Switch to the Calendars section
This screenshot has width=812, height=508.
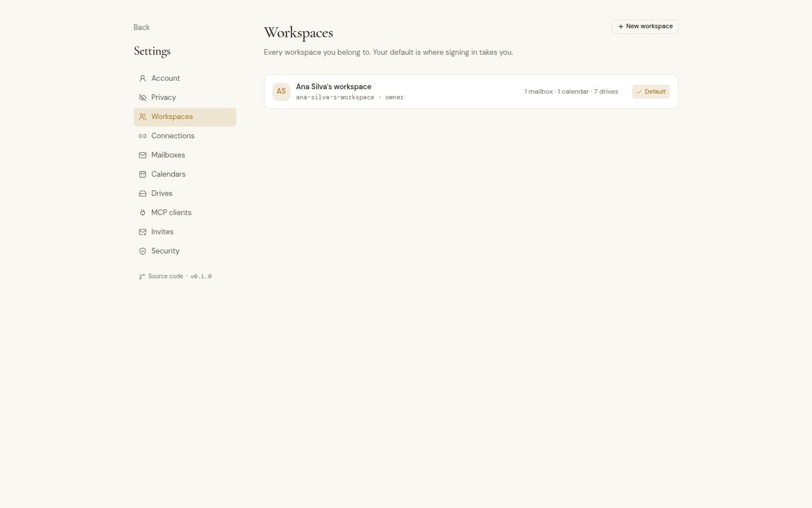[x=185, y=174]
